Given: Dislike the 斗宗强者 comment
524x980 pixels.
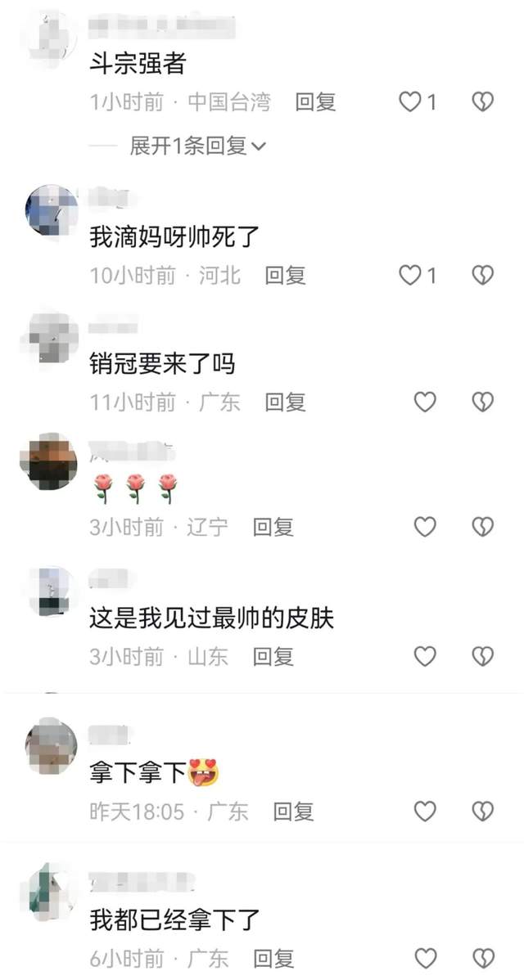Looking at the screenshot, I should coord(482,102).
